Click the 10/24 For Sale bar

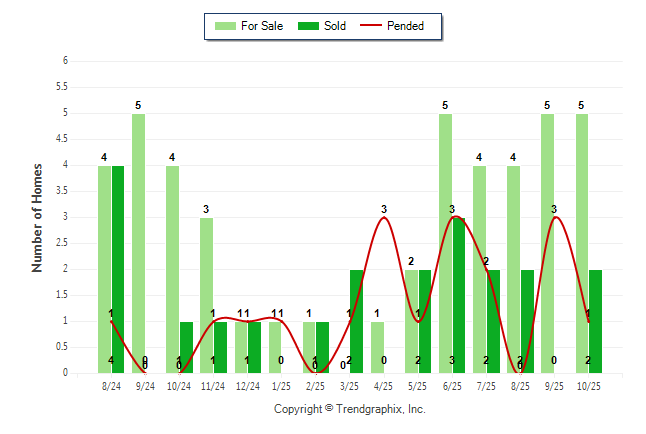click(172, 269)
